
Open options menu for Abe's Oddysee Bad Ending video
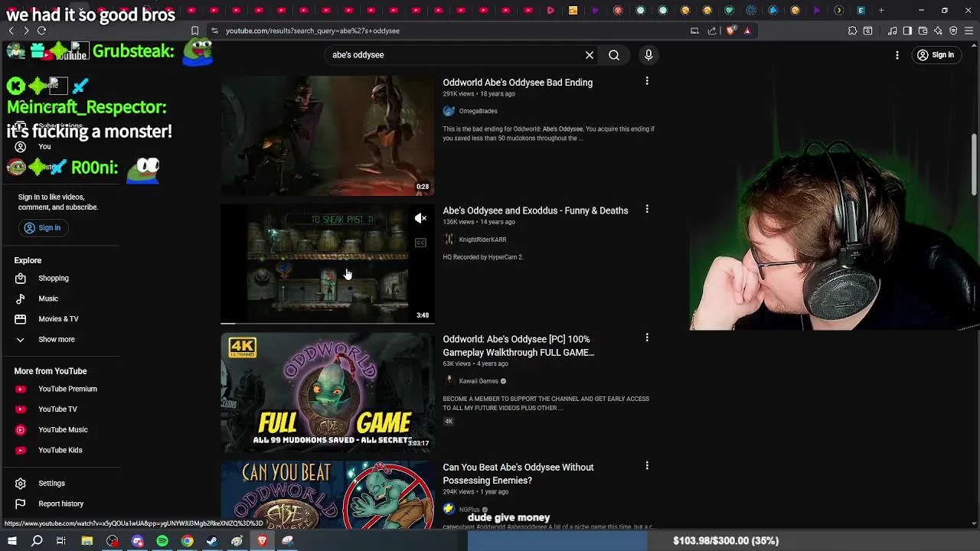(647, 81)
